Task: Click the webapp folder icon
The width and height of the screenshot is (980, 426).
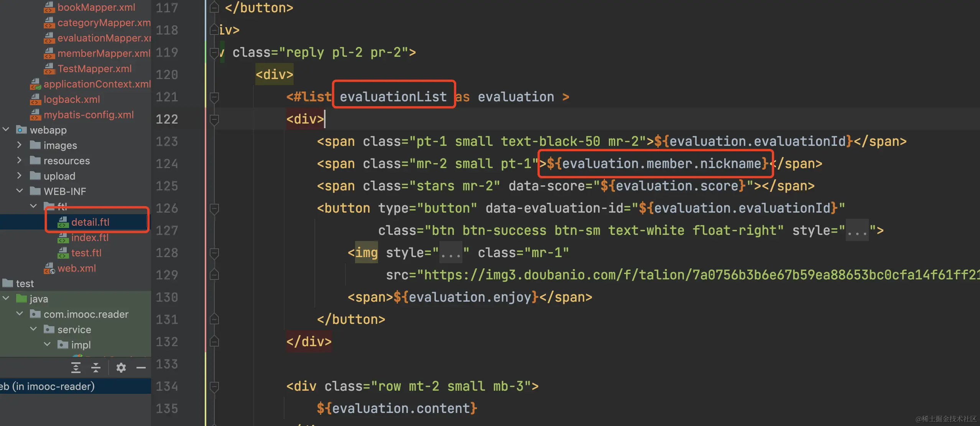Action: click(21, 130)
